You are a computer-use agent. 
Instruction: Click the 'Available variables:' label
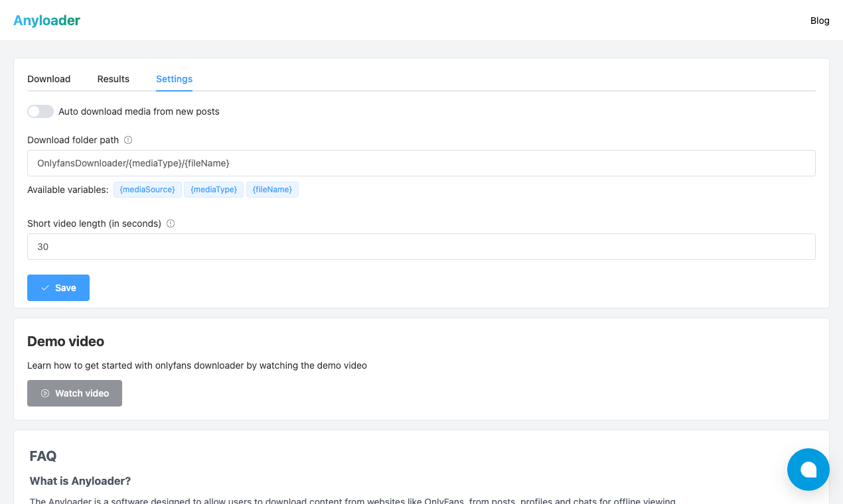68,190
